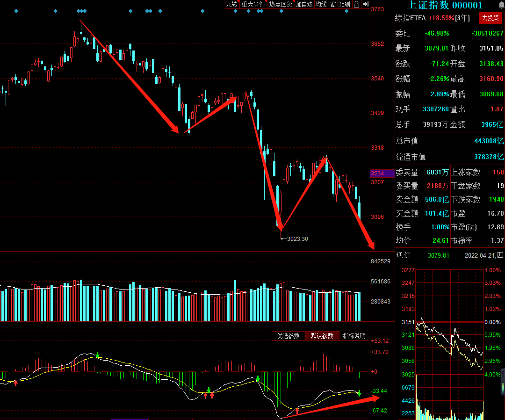Image resolution: width=505 pixels, height=420 pixels.
Task: Click the 委买量 value 2180万
Action: tap(438, 186)
